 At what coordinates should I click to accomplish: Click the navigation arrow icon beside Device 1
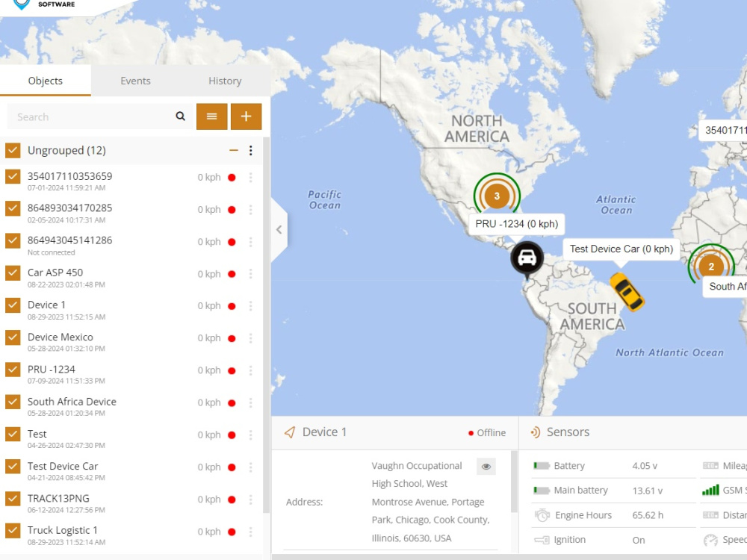[290, 432]
